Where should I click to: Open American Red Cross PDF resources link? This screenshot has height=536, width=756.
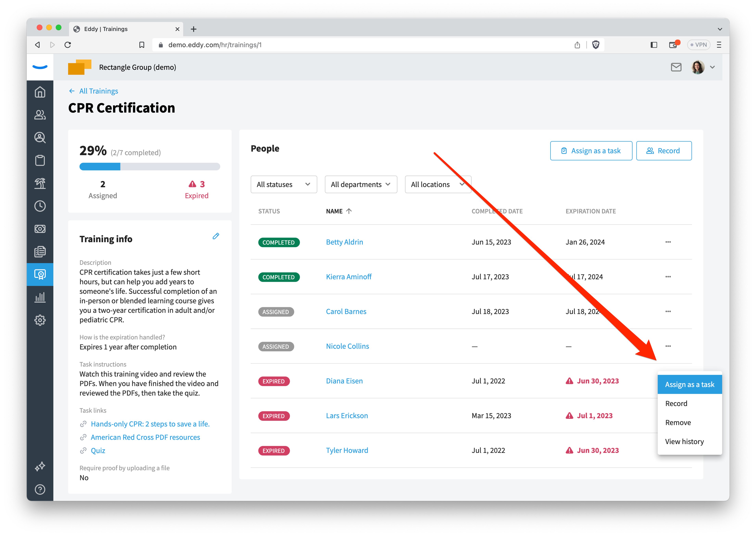145,437
